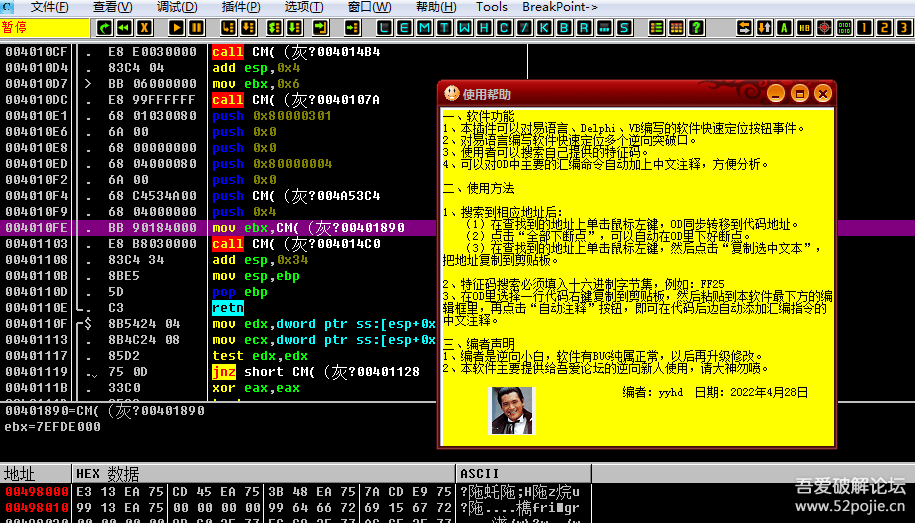Click the left-right swap arrows icon
This screenshot has width=915, height=523.
744,27
